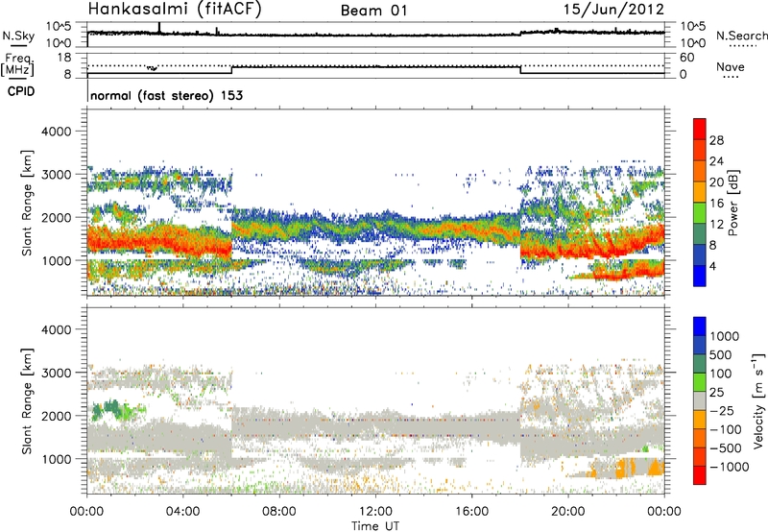Screen dimensions: 768x532
Task: Click the 18 tick on frequency axis
Action: 64,58
